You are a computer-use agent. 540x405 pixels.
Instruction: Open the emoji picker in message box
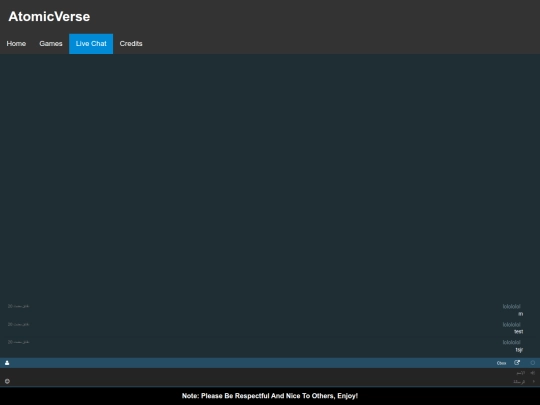[7, 381]
